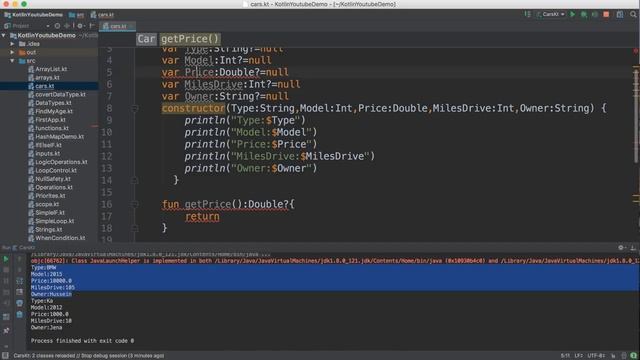Click the getPrice() breadcrumb in editor
This screenshot has height=360, width=640.
point(190,39)
